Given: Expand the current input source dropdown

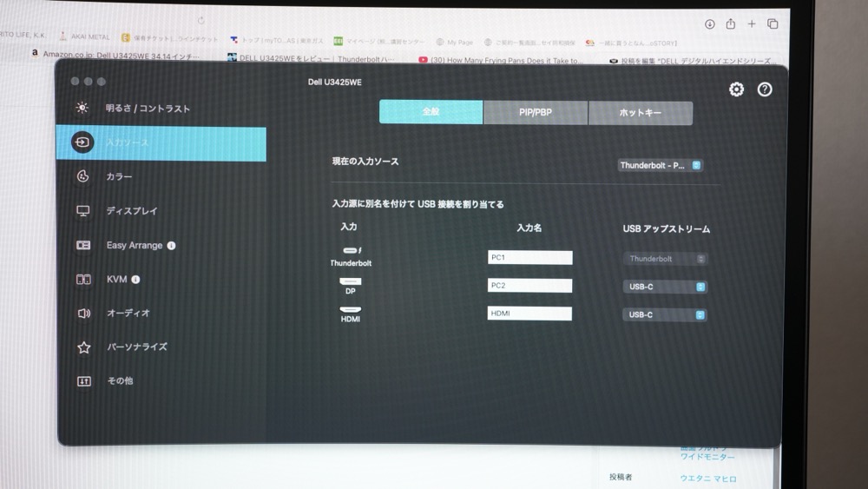Looking at the screenshot, I should [x=661, y=165].
